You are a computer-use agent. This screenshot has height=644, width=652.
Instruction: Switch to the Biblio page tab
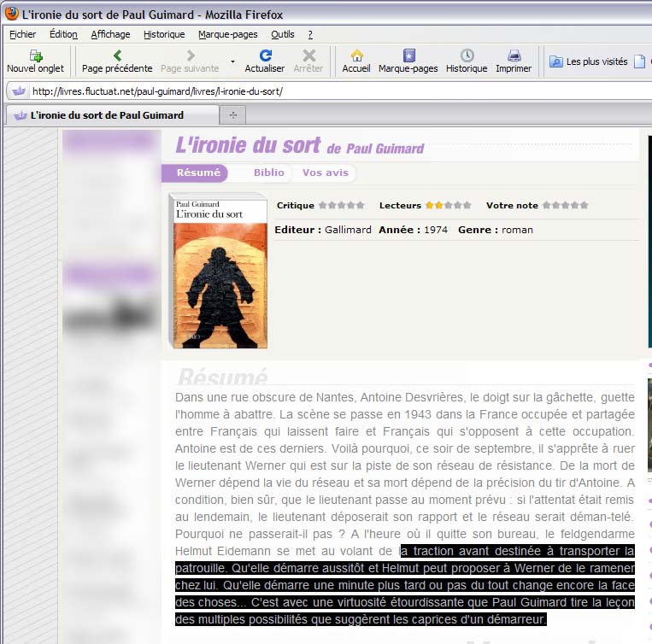[x=269, y=173]
